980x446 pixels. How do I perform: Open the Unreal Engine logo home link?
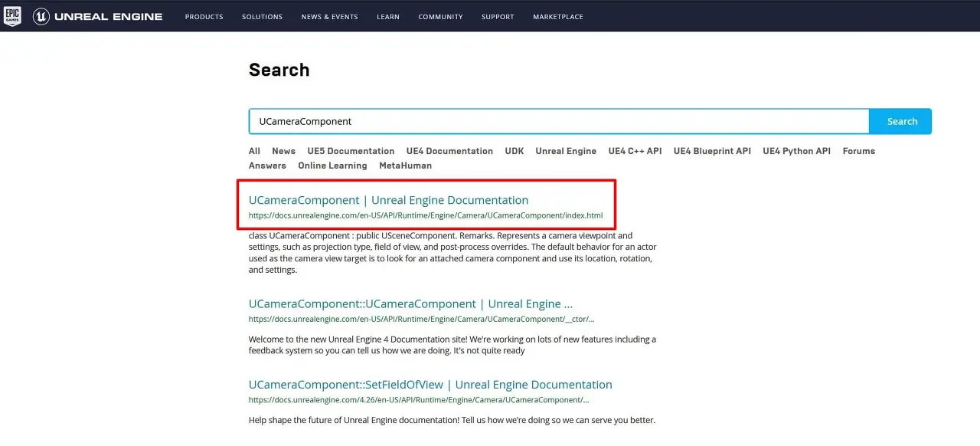[x=97, y=16]
